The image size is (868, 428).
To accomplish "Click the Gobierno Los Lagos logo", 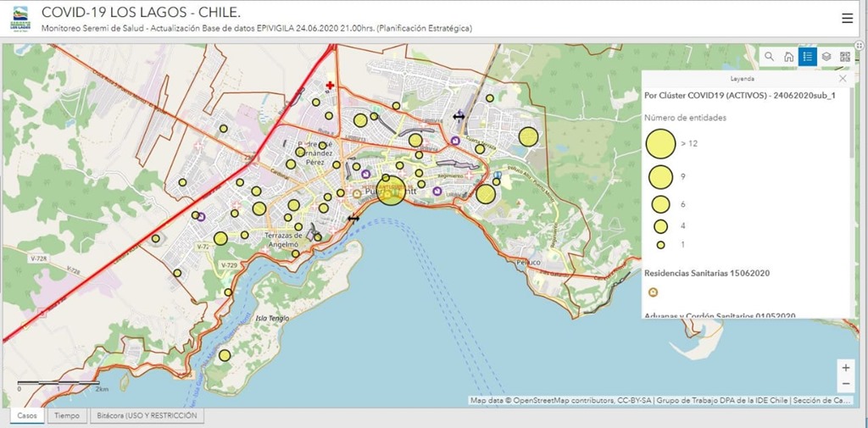I will pos(19,18).
